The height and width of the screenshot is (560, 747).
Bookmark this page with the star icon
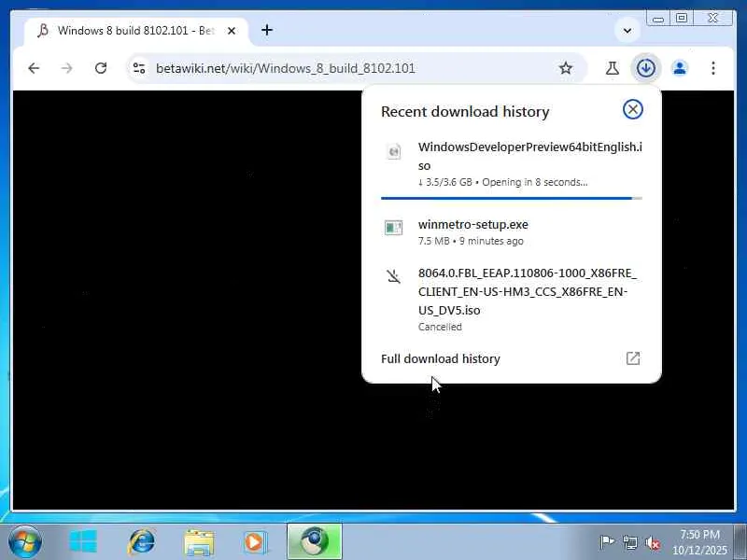pos(566,68)
